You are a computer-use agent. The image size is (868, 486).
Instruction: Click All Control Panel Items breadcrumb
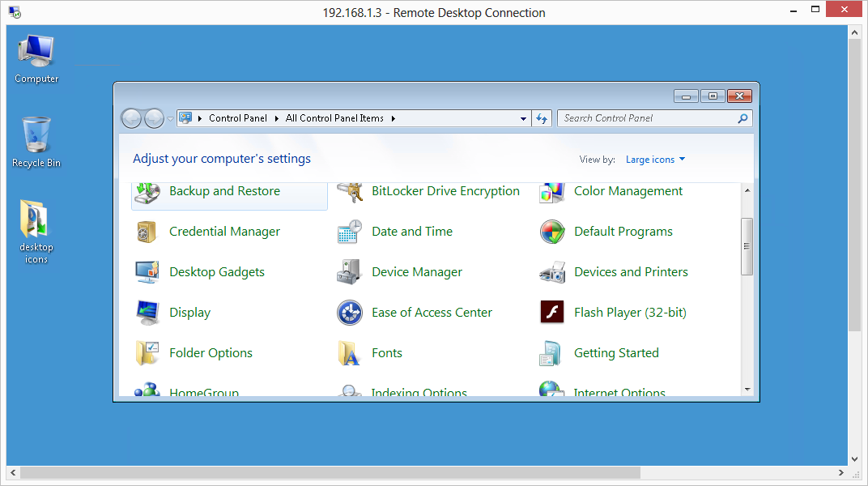click(334, 118)
